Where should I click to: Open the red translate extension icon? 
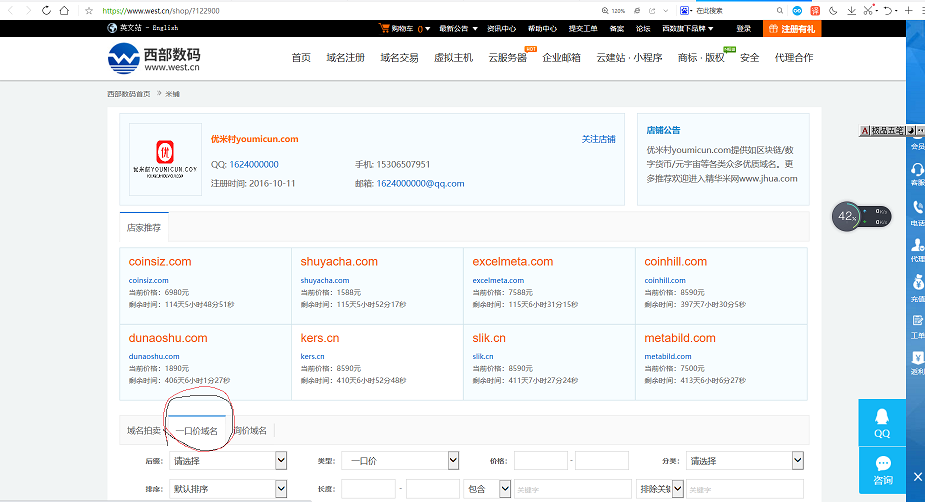pyautogui.click(x=815, y=11)
